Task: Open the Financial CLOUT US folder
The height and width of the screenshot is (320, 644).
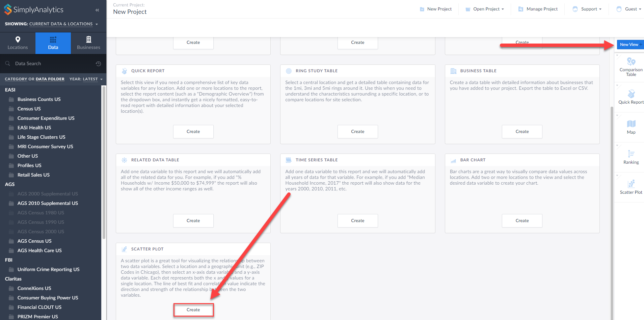Action: (x=39, y=307)
